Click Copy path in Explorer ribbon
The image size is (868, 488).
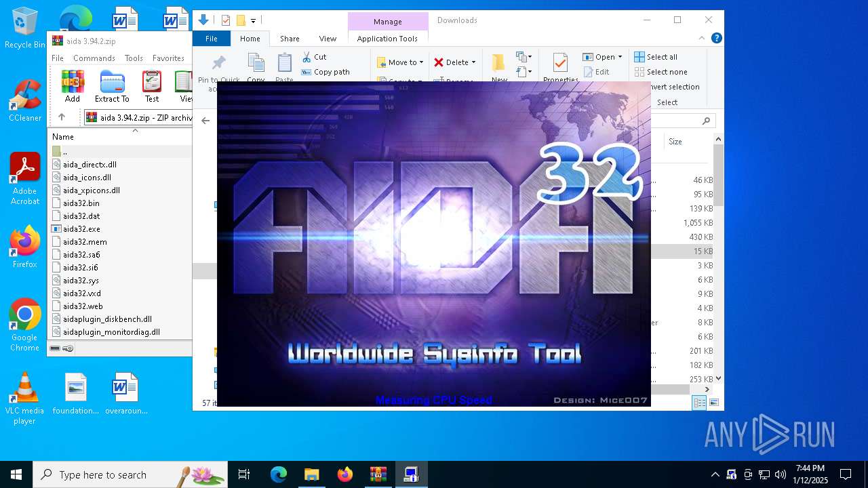(x=325, y=72)
